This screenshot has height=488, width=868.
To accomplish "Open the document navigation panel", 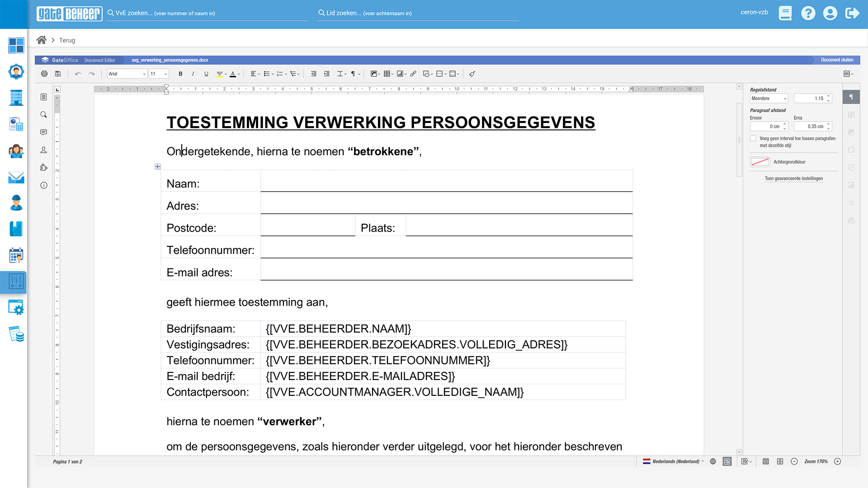I will coord(43,97).
